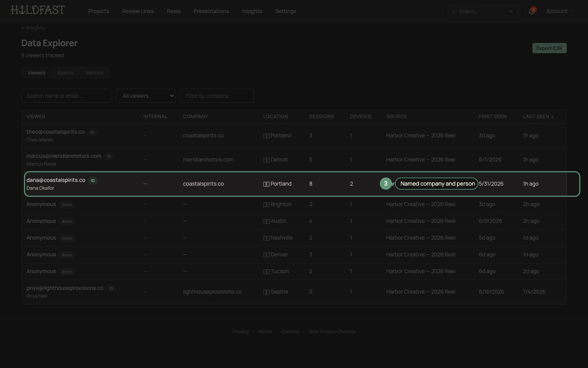
Task: Click the lighthouseprovisions.co company cell
Action: (x=212, y=292)
